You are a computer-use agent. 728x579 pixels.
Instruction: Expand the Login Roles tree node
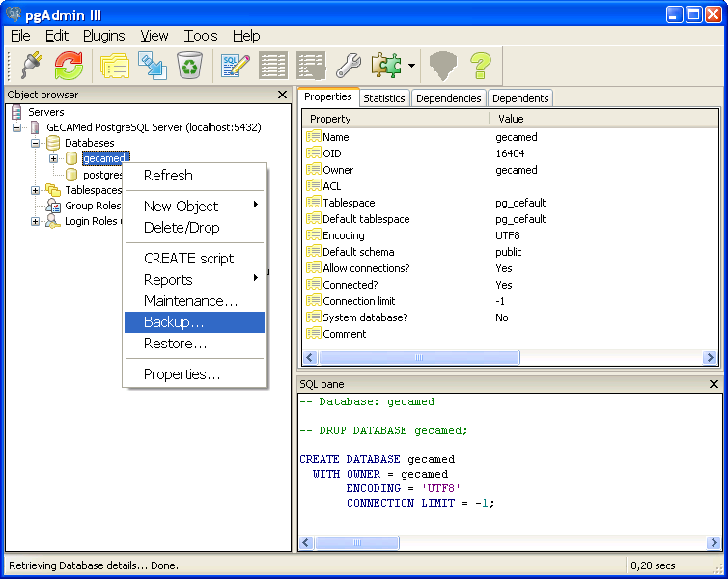[36, 221]
